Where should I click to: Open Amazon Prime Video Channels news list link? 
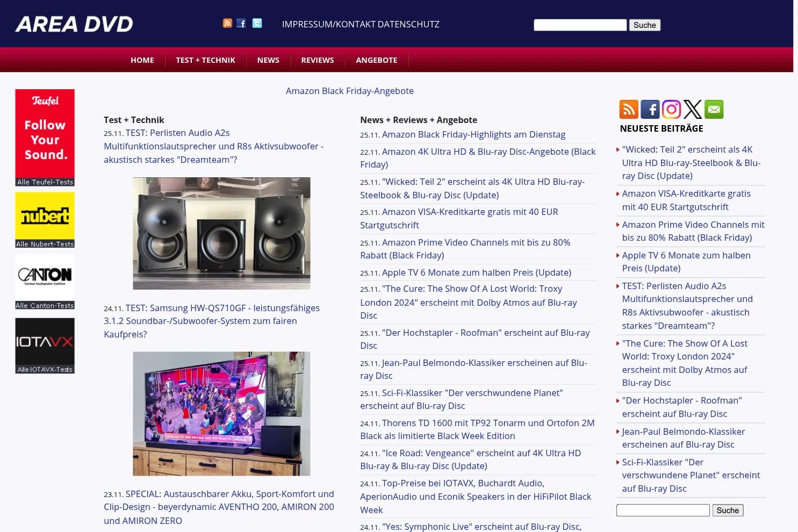coord(465,249)
